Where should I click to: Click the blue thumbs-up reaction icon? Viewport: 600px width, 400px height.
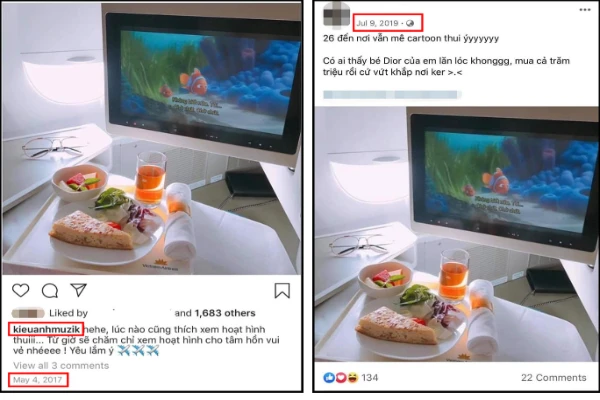(329, 378)
